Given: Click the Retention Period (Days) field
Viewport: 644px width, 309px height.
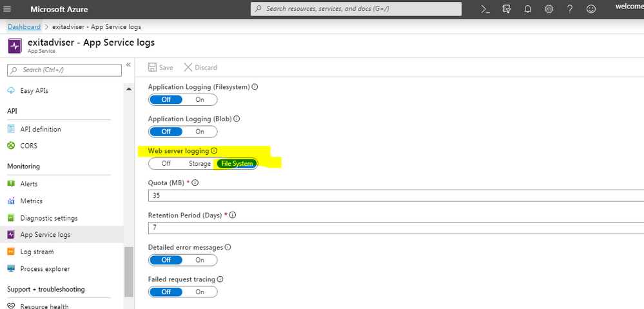Looking at the screenshot, I should click(396, 228).
